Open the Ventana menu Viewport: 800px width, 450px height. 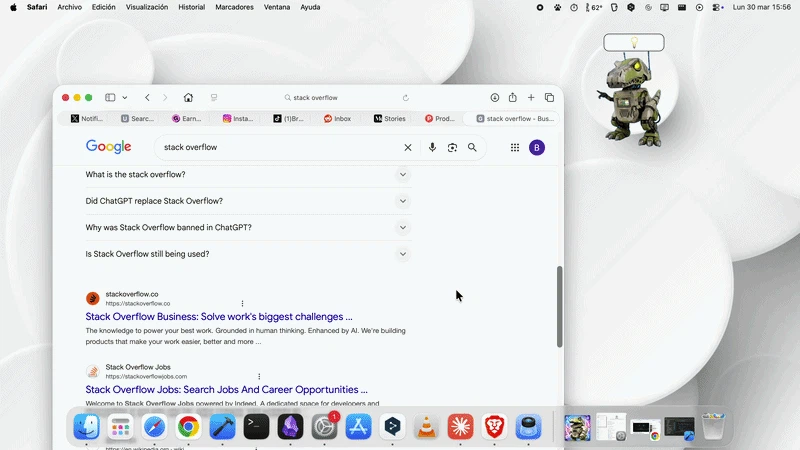pos(277,7)
